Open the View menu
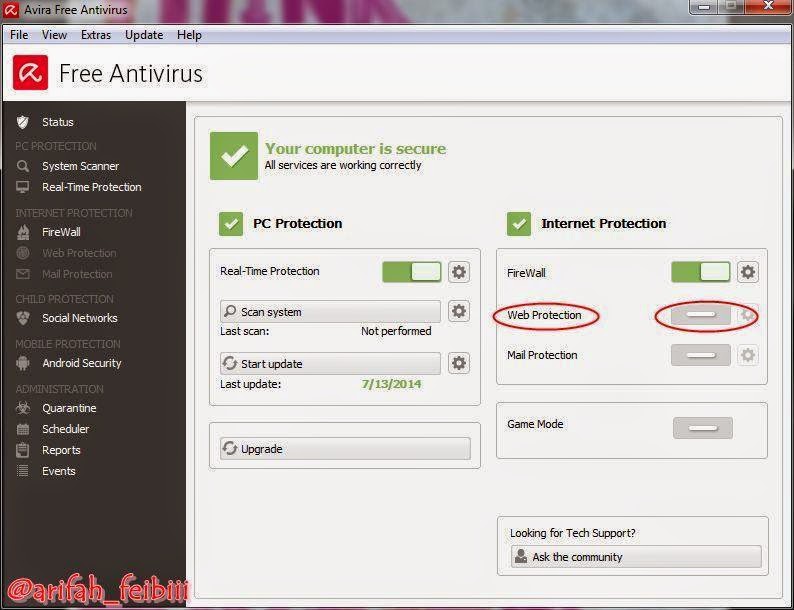The width and height of the screenshot is (794, 610). 54,35
